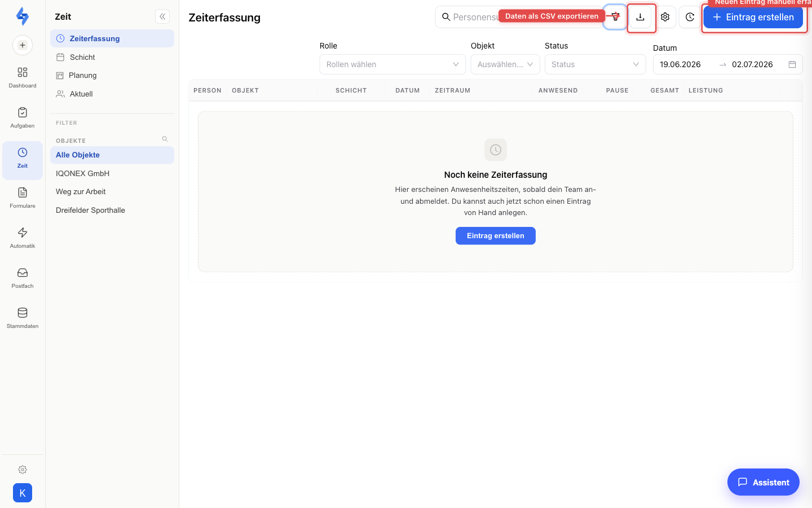The image size is (812, 508).
Task: Filter by Weg zur Arbeit
Action: tap(112, 192)
